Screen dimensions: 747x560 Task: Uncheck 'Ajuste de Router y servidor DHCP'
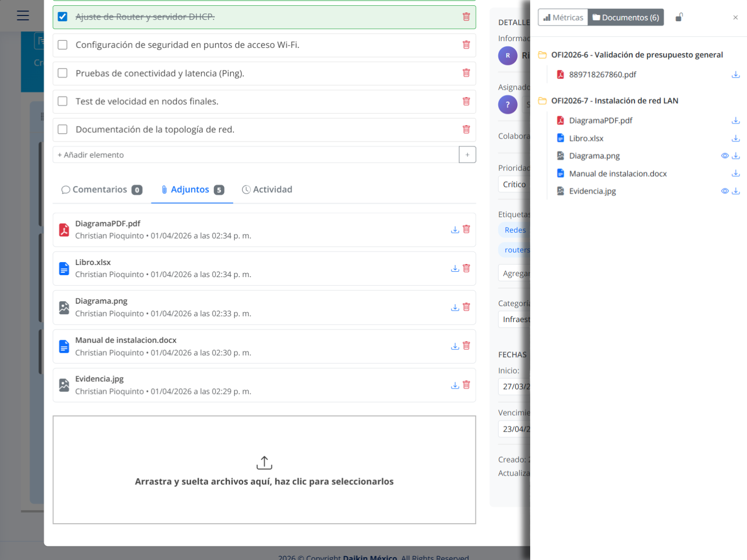[63, 17]
